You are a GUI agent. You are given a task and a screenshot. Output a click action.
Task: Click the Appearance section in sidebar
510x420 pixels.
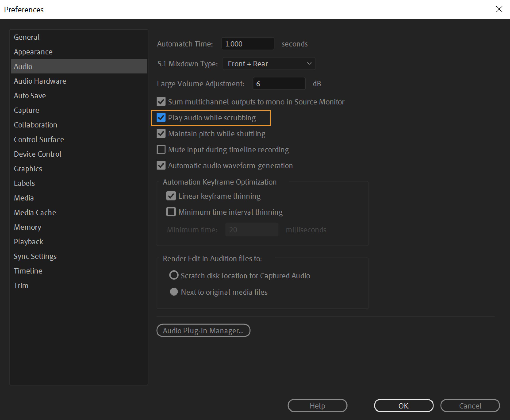point(33,52)
